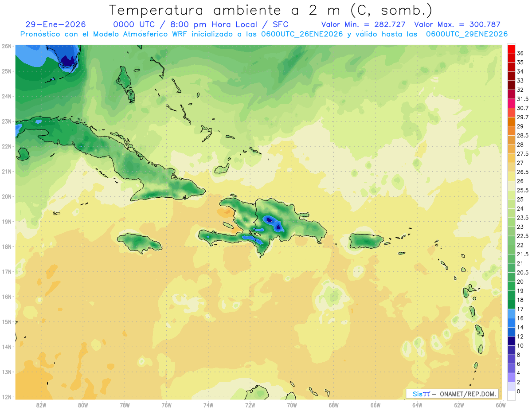Click the '26N' latitude label
Image resolution: width=532 pixels, height=411 pixels.
[7, 46]
